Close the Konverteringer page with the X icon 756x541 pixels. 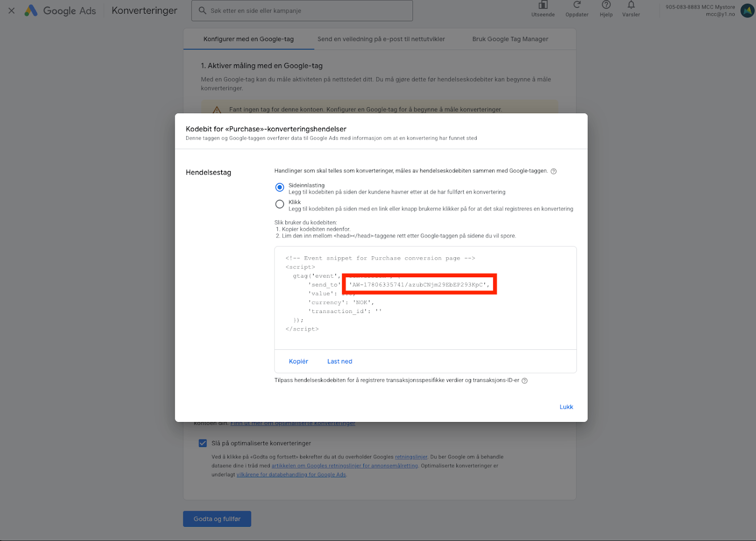12,10
